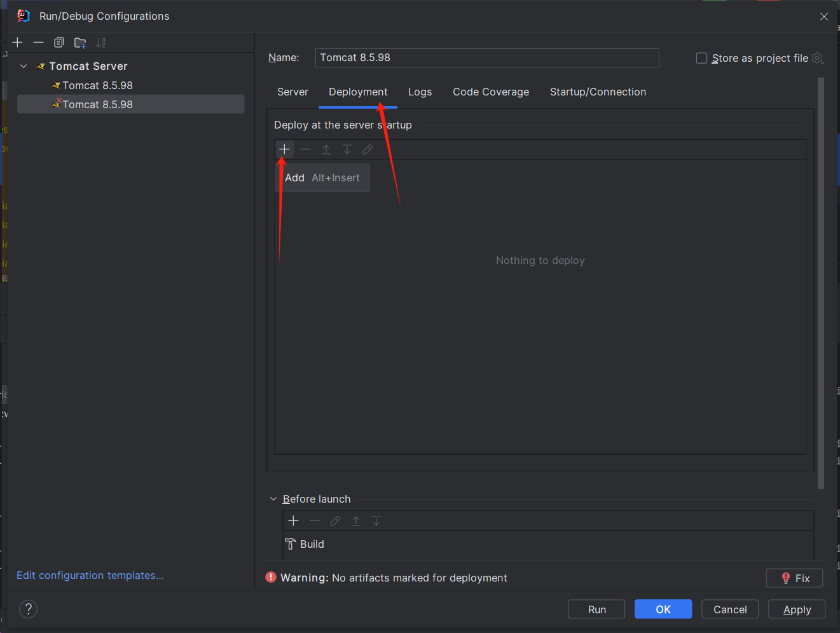Move deployment item down arrow icon
840x633 pixels.
point(347,150)
